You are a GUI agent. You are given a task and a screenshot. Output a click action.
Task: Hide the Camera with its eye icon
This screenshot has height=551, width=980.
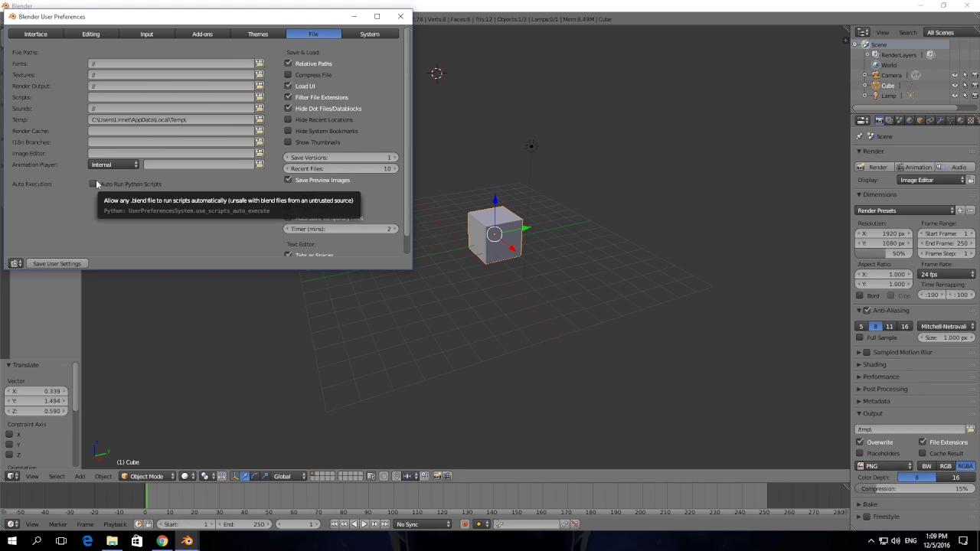click(955, 76)
